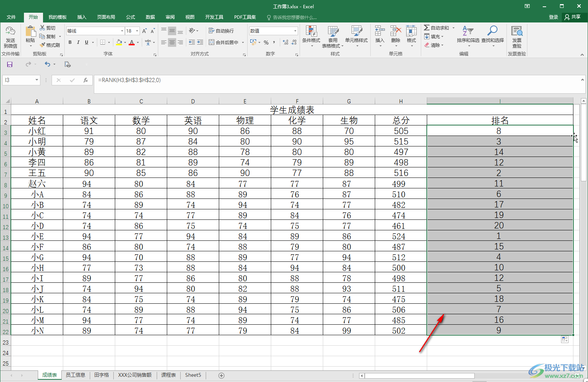Apply comma thousands separator style
Image resolution: width=588 pixels, height=382 pixels.
274,42
